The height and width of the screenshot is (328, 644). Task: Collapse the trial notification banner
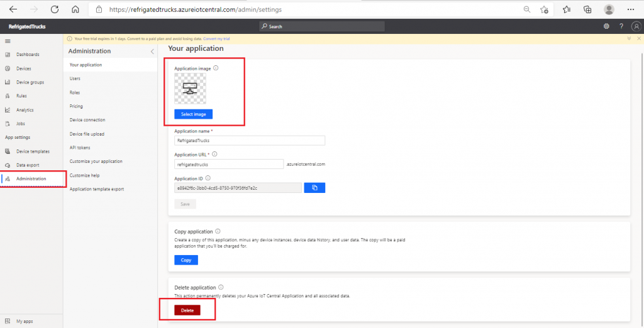[629, 38]
